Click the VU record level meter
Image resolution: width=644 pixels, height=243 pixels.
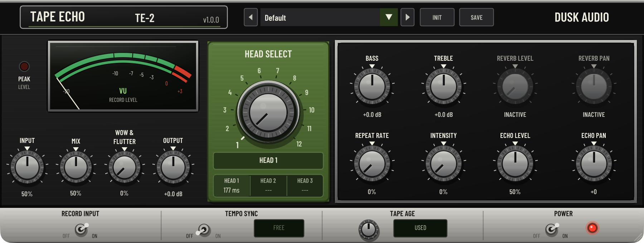pos(123,76)
